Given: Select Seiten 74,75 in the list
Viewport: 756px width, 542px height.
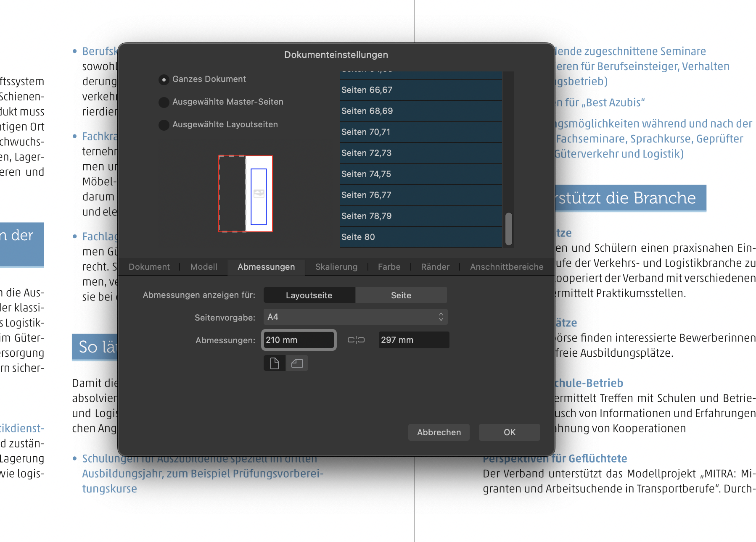Looking at the screenshot, I should [421, 174].
